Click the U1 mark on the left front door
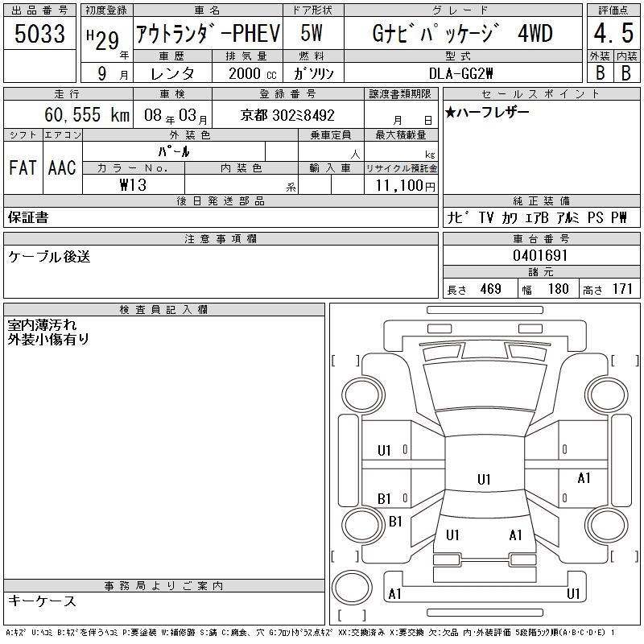 384,451
